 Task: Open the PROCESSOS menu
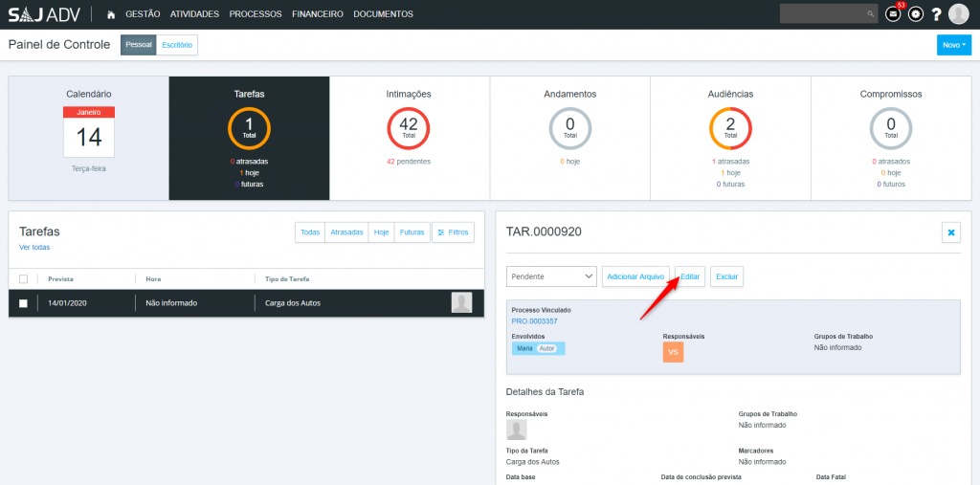[x=256, y=14]
